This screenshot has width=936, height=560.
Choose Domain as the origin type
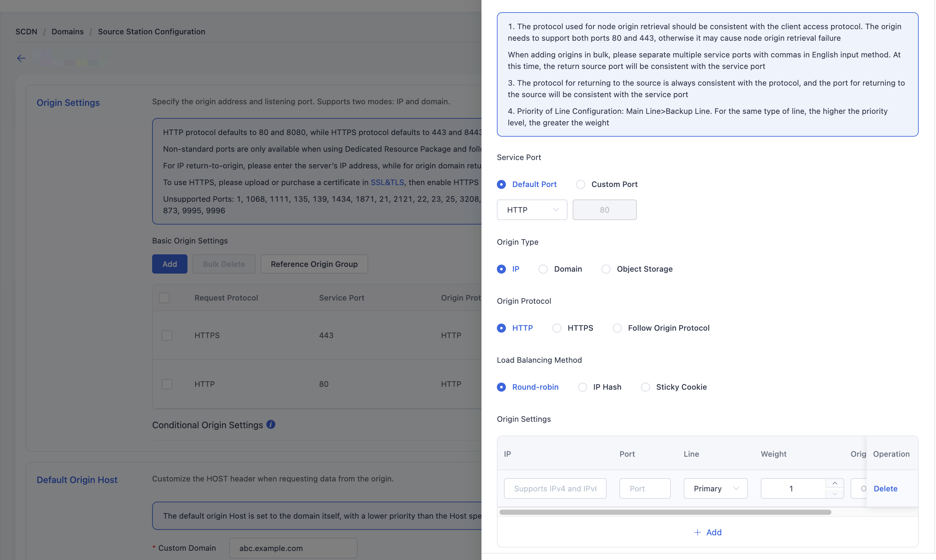tap(543, 269)
